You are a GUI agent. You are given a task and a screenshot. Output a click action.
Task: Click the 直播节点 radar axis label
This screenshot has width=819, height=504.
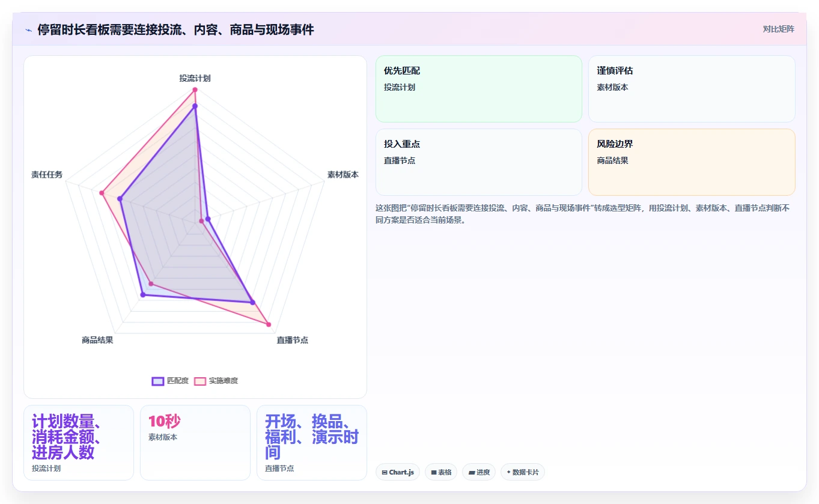pos(292,340)
